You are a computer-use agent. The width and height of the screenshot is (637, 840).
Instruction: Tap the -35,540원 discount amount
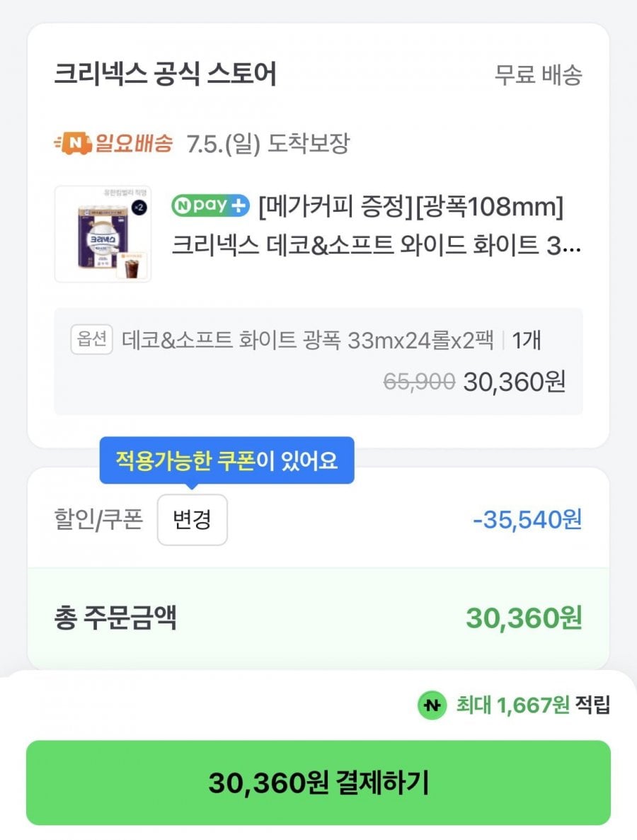coord(527,520)
